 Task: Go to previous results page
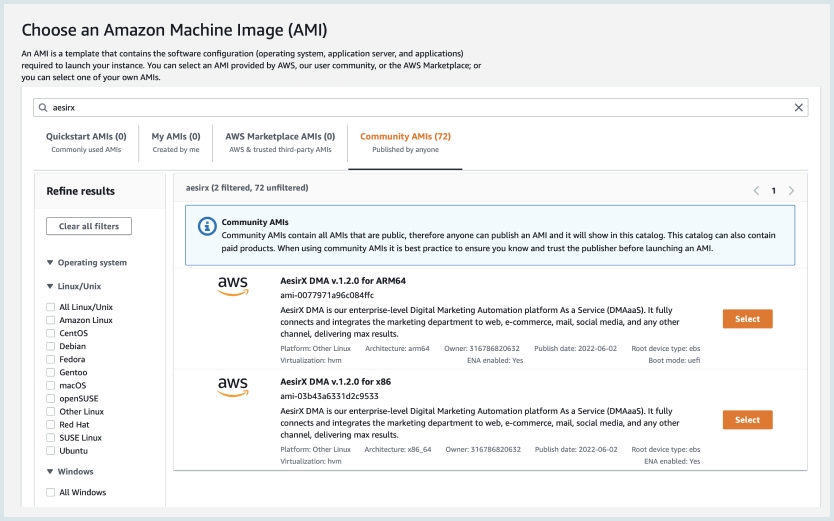pos(756,190)
